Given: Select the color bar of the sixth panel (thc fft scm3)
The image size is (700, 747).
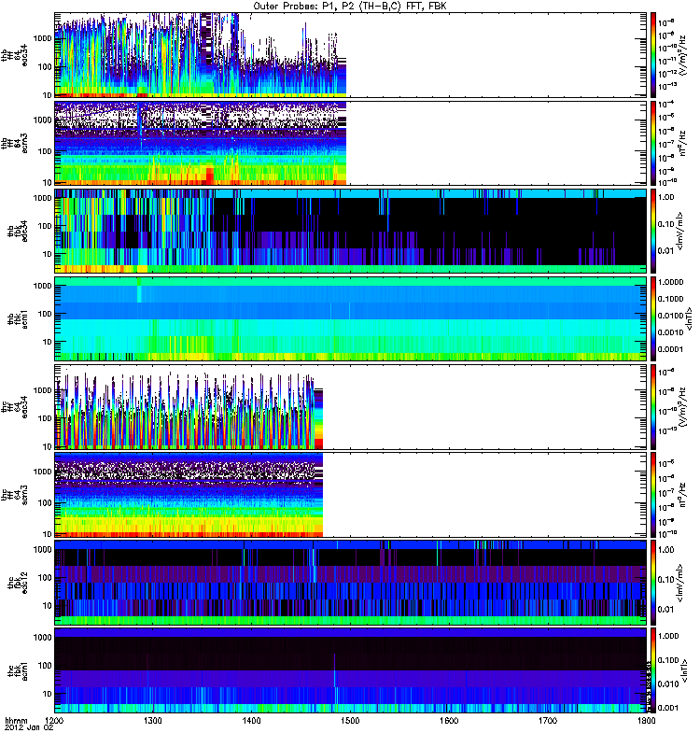Looking at the screenshot, I should [x=653, y=495].
